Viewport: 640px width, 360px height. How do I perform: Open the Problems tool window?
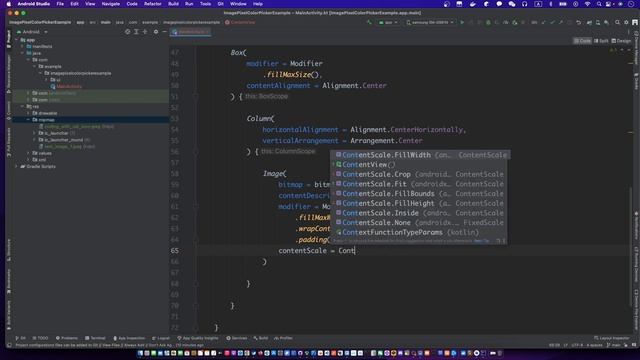click(x=67, y=338)
